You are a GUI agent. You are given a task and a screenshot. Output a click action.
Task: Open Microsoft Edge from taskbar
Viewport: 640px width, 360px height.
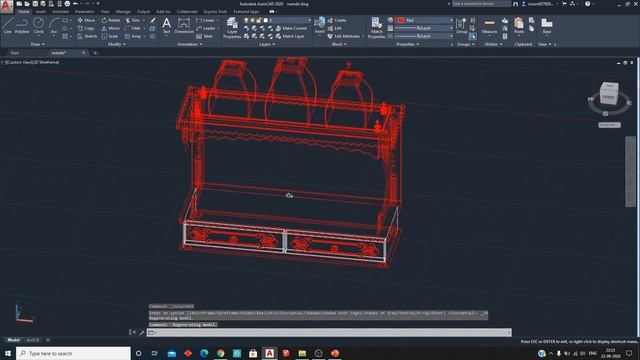[x=204, y=353]
